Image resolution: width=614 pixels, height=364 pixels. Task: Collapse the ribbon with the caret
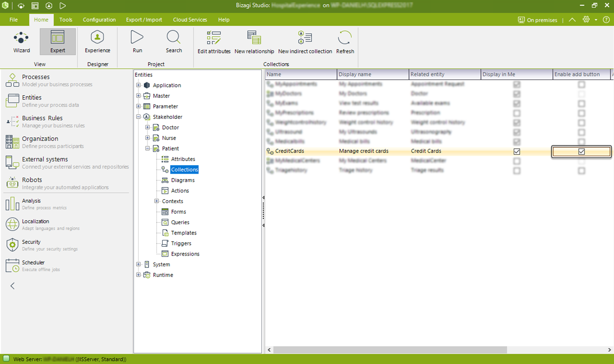pyautogui.click(x=572, y=20)
